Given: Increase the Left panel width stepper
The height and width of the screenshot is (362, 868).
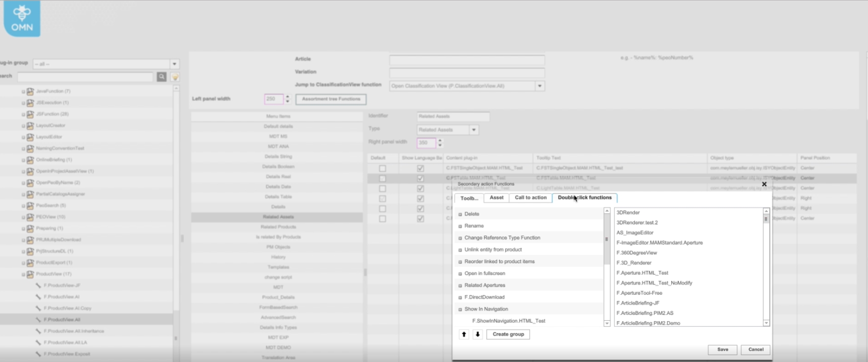Looking at the screenshot, I should pyautogui.click(x=288, y=97).
